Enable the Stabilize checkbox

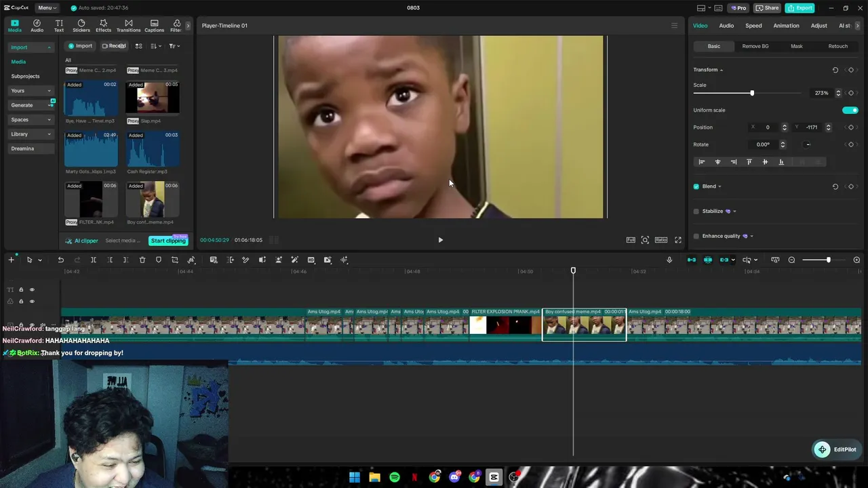[696, 211]
